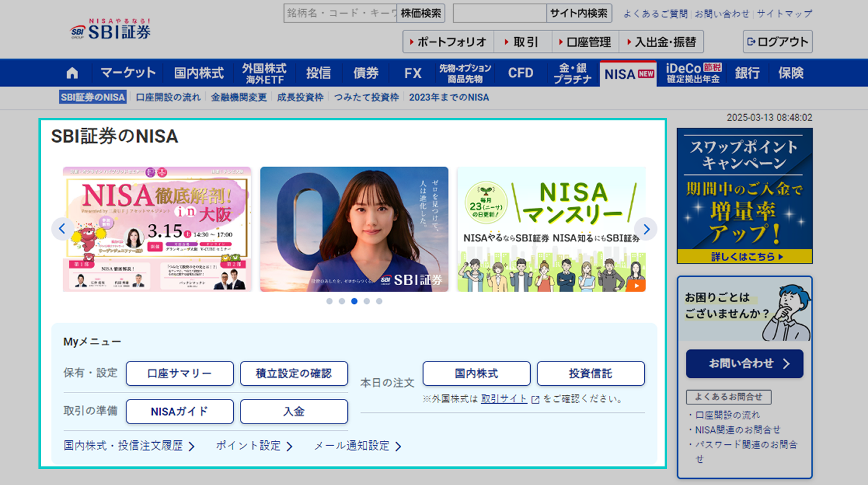The width and height of the screenshot is (868, 485).
Task: Open 口座管理 menu button
Action: 585,42
